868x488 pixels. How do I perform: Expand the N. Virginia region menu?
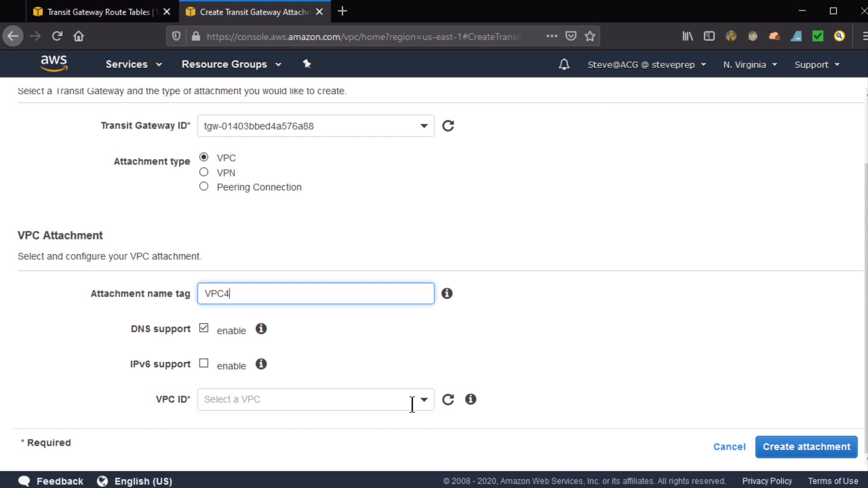750,65
